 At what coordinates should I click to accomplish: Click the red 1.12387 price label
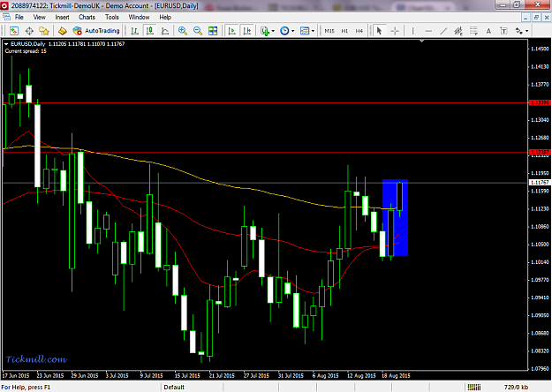540,153
